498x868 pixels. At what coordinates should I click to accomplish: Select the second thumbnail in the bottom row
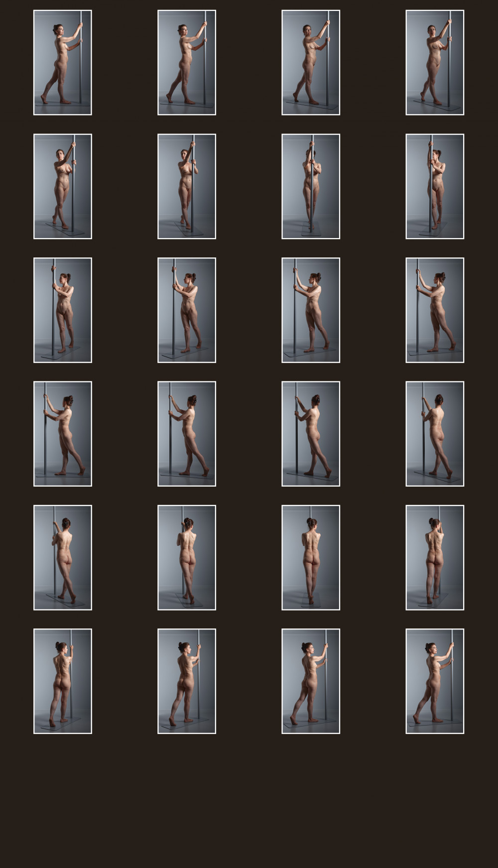(x=187, y=681)
